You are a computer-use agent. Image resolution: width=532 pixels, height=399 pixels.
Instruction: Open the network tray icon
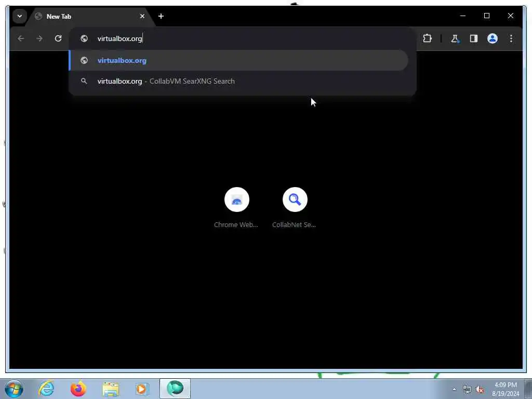[467, 389]
